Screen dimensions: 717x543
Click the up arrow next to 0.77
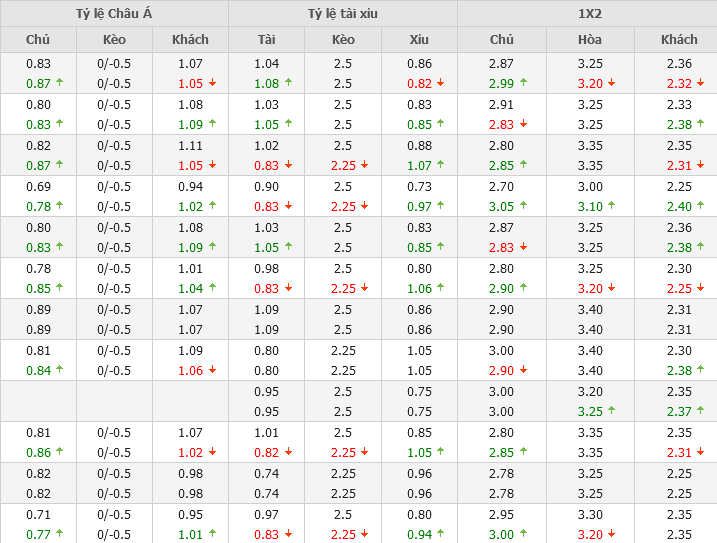(60, 534)
